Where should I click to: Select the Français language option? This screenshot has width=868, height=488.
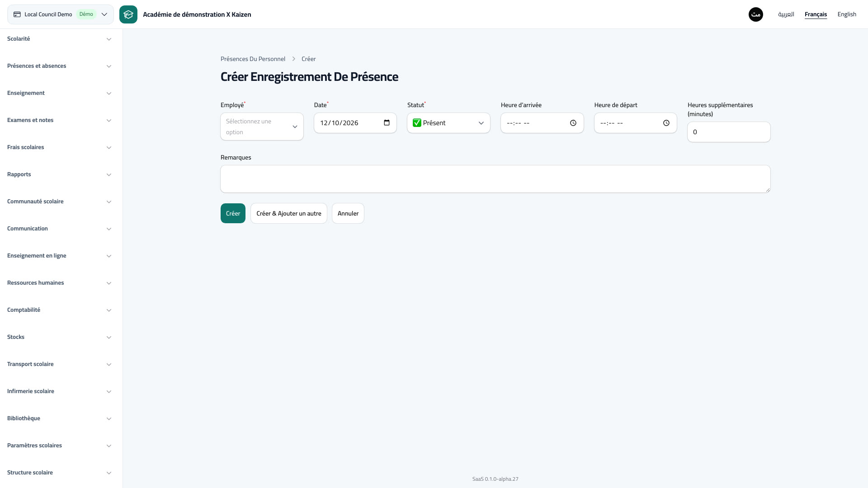pyautogui.click(x=816, y=14)
